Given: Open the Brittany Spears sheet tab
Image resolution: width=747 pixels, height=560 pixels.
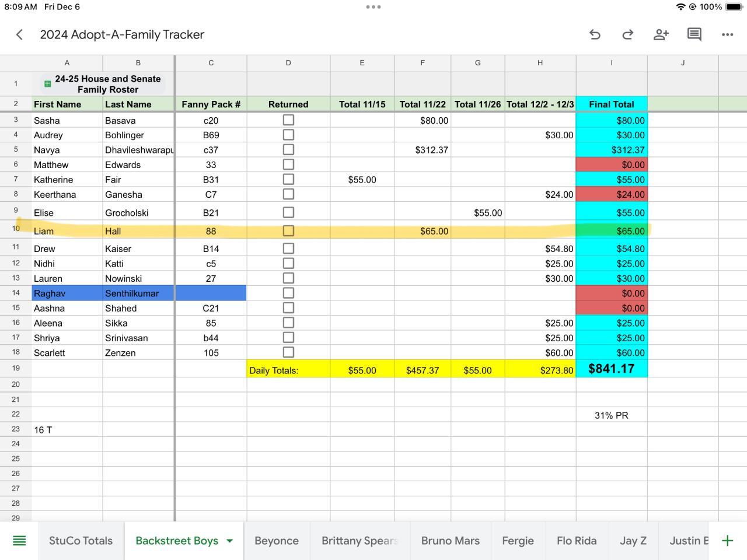Looking at the screenshot, I should pos(360,541).
